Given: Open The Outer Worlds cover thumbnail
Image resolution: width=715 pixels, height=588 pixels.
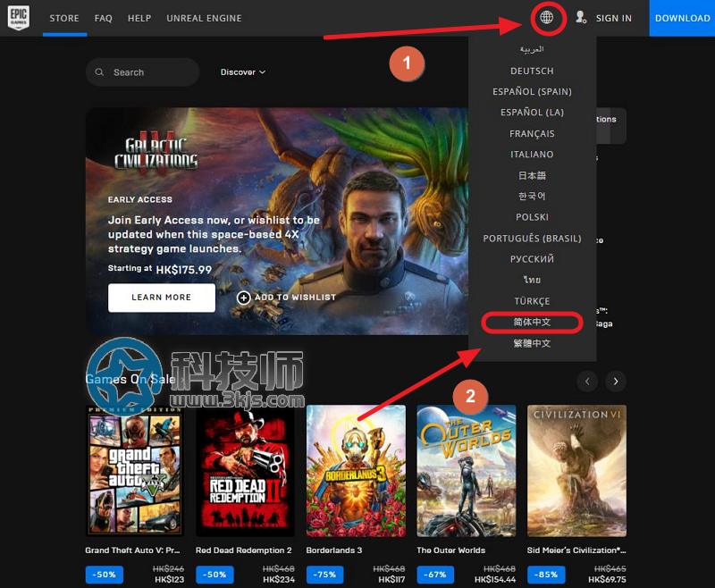Looking at the screenshot, I should pyautogui.click(x=466, y=470).
